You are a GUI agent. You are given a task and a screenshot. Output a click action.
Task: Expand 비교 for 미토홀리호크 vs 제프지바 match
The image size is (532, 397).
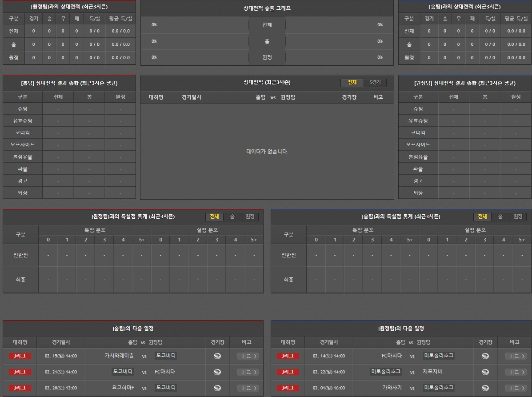tap(516, 372)
